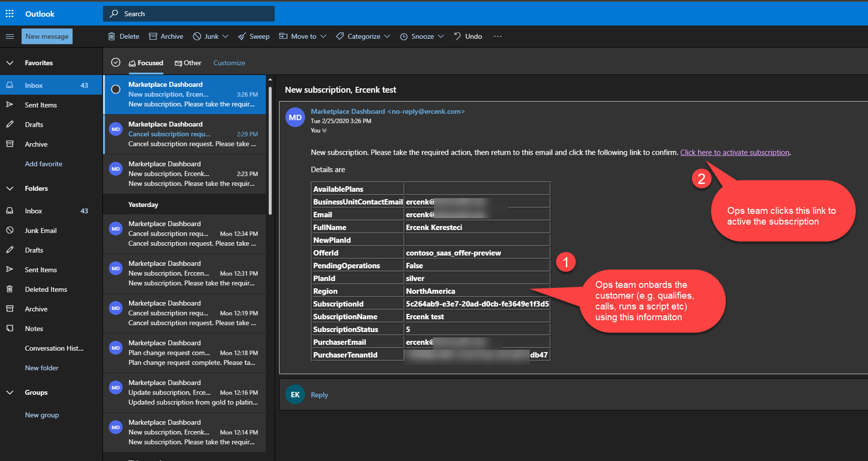The image size is (868, 461).
Task: Click the EK avatar beside Reply
Action: tap(295, 394)
